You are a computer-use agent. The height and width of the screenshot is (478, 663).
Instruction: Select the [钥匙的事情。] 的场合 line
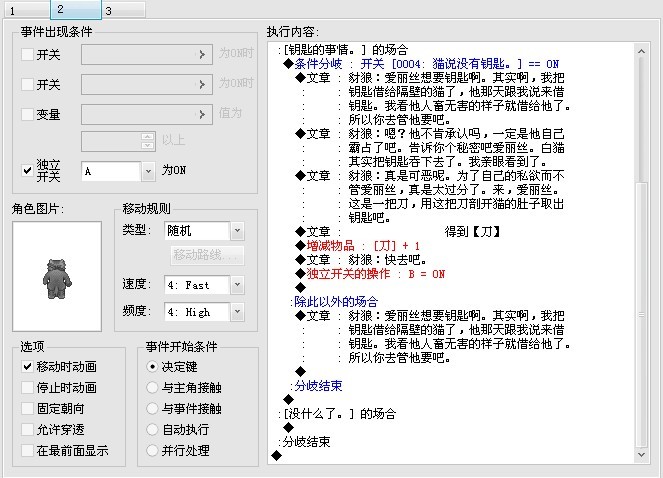tap(342, 50)
